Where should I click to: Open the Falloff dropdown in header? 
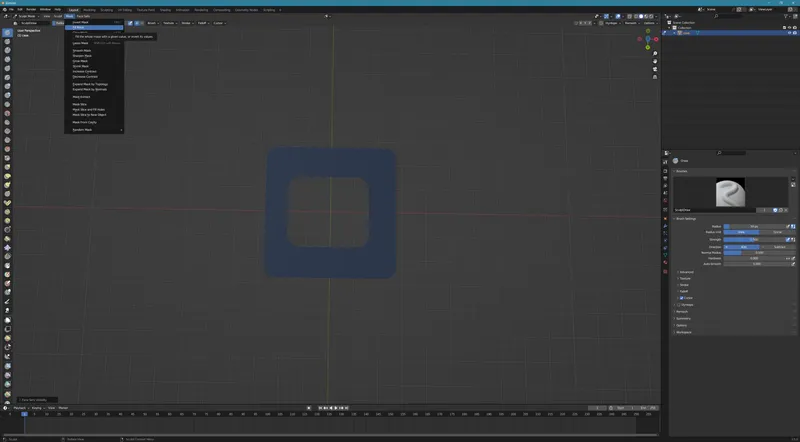[204, 23]
